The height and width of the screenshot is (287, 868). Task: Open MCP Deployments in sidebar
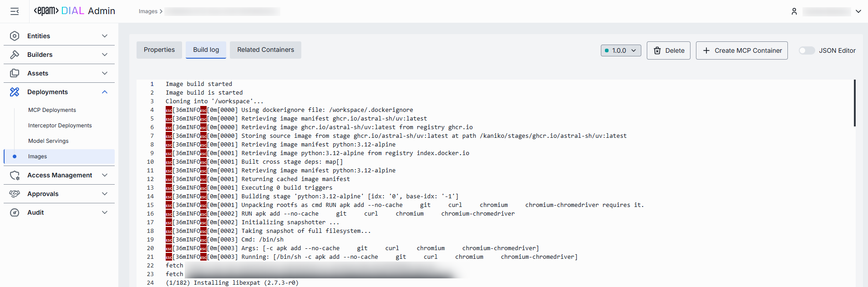click(52, 110)
